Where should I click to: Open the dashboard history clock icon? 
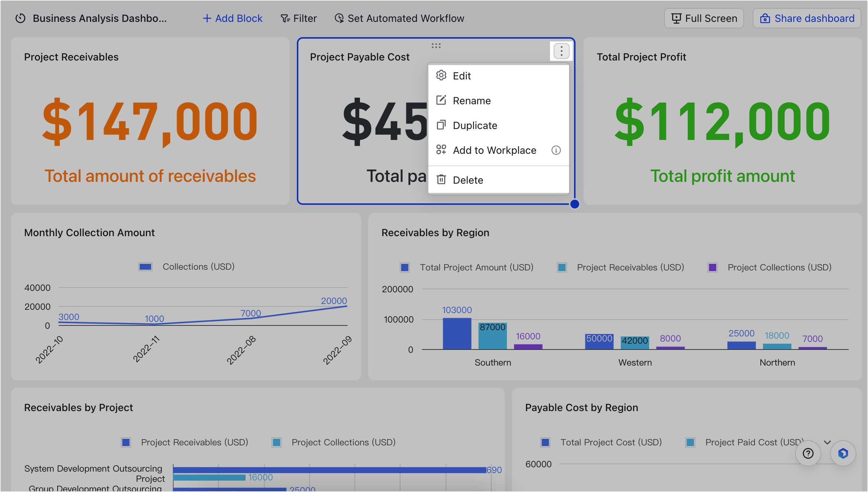pos(20,18)
